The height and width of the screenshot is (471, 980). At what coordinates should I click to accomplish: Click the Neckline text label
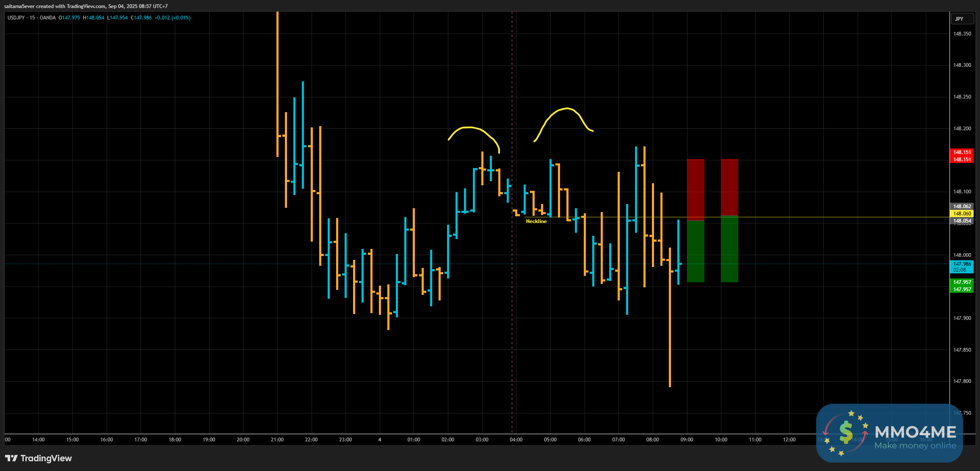coord(536,221)
